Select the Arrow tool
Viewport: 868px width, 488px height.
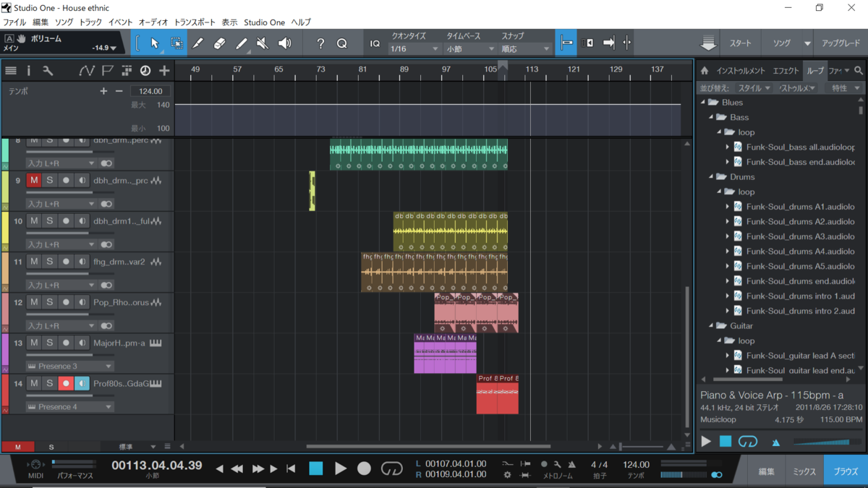pos(155,43)
